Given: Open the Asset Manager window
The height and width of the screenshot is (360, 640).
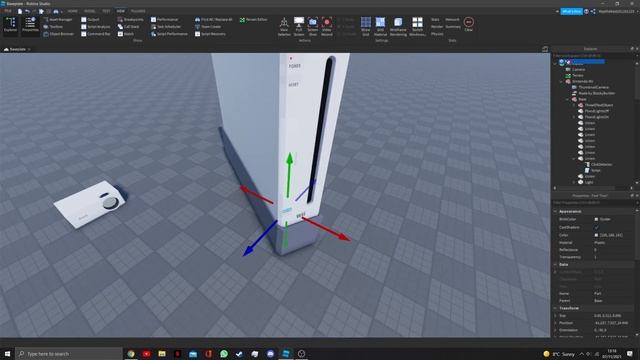Looking at the screenshot, I should pyautogui.click(x=58, y=20).
